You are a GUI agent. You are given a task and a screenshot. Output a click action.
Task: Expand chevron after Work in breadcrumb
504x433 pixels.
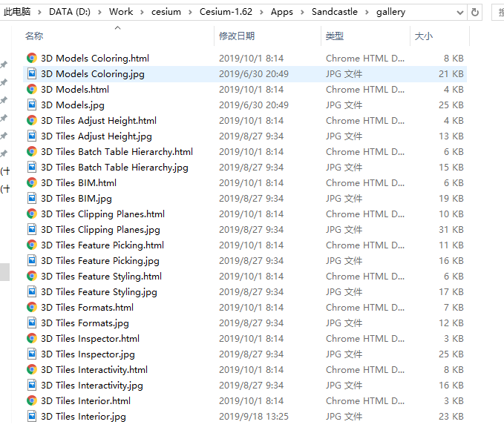point(142,12)
